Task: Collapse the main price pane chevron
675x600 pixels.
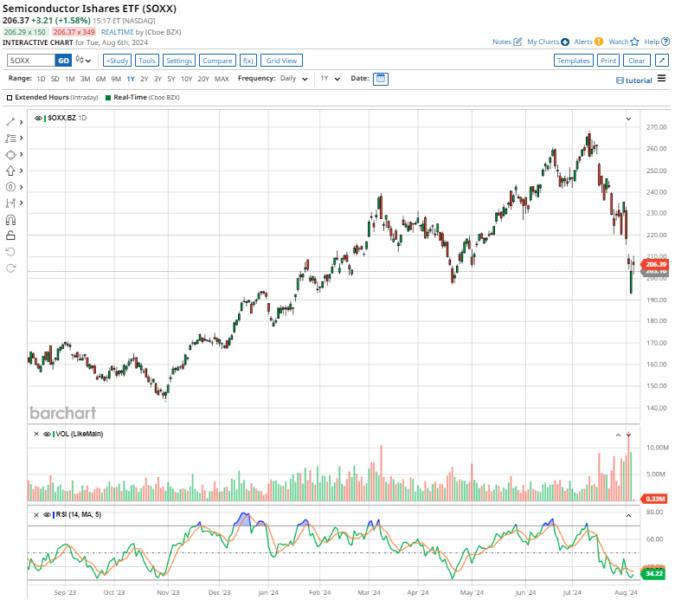Action: 629,118
